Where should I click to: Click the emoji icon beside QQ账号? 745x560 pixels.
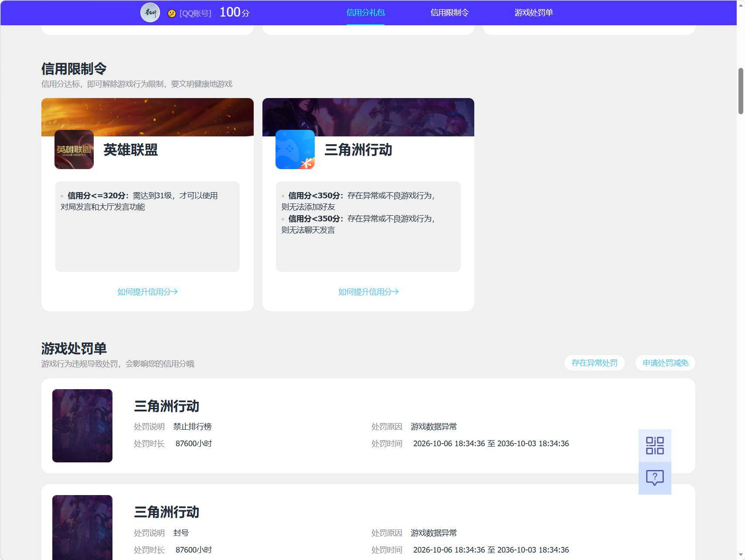[172, 14]
